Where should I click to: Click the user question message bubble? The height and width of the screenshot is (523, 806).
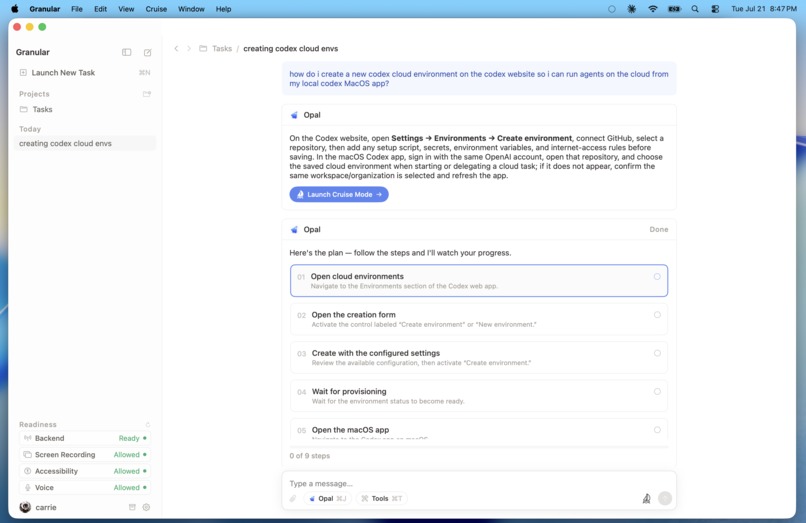(479, 79)
